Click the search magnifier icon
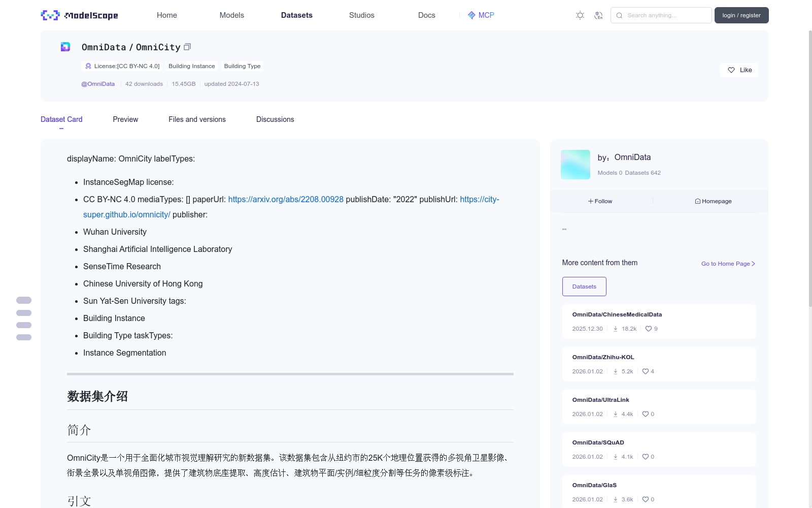The width and height of the screenshot is (812, 508). pos(619,15)
